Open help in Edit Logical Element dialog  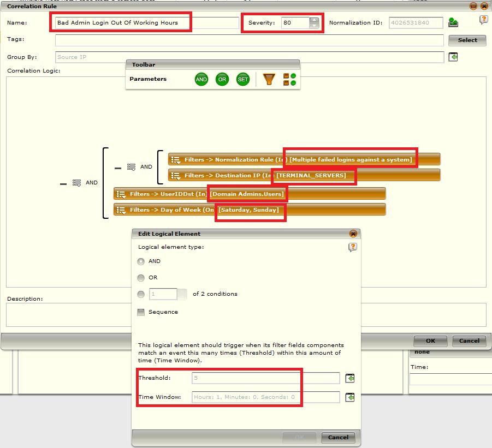(353, 247)
